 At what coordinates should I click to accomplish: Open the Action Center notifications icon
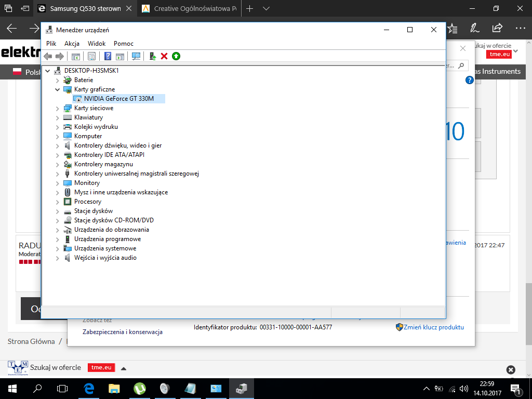click(515, 390)
